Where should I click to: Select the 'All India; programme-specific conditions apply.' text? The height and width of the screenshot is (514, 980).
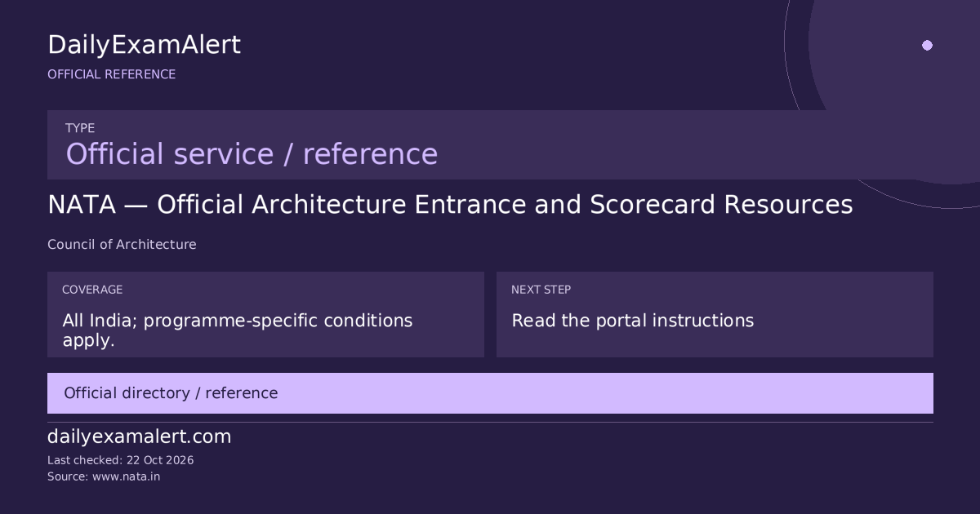(238, 330)
